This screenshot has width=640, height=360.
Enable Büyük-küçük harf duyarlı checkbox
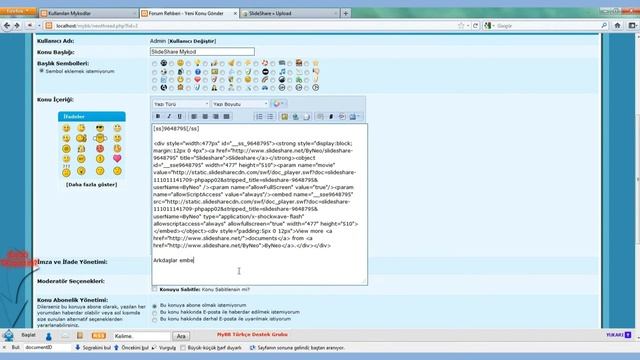tap(183, 348)
